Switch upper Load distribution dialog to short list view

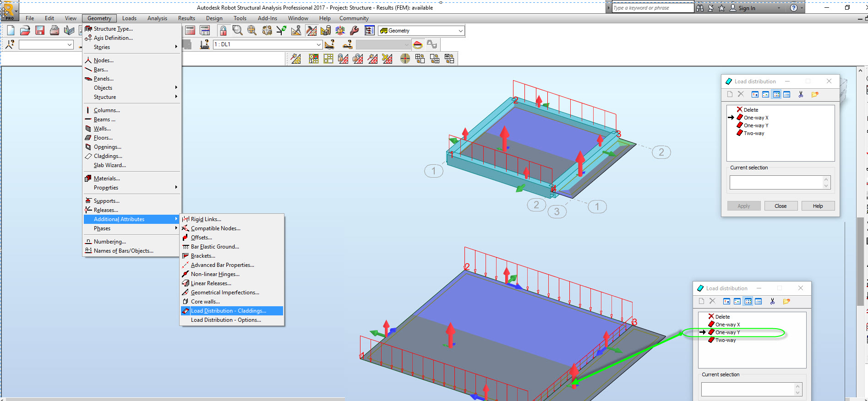(x=776, y=94)
